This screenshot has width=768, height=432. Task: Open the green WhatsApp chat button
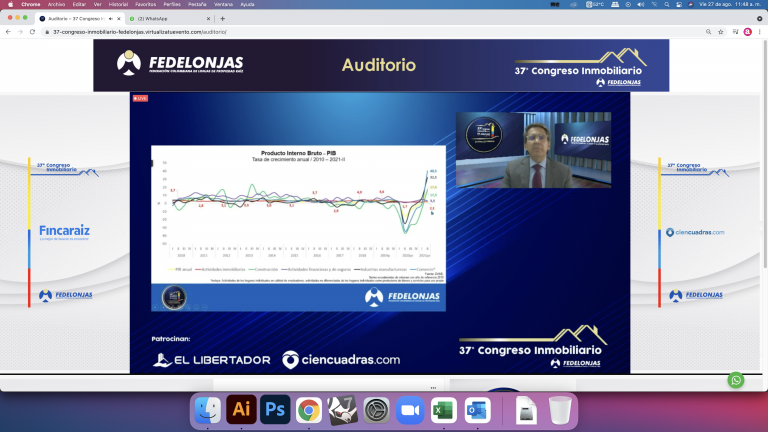(736, 380)
